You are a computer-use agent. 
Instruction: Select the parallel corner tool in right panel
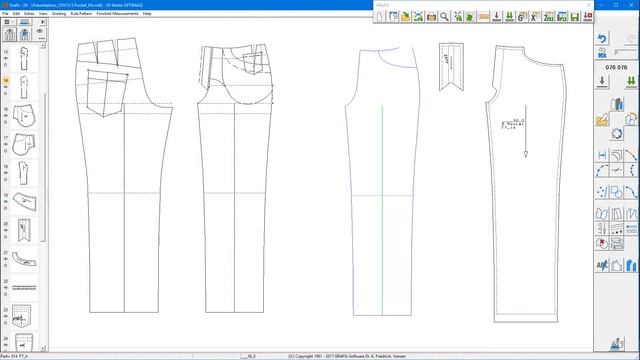click(x=617, y=155)
